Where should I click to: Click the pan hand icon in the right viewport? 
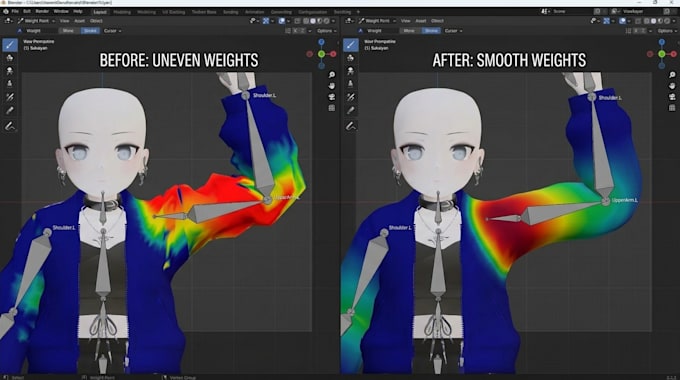(672, 86)
